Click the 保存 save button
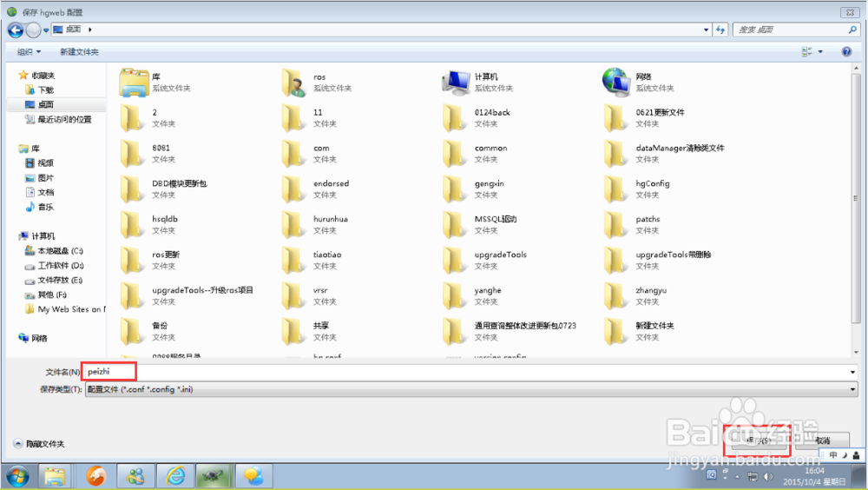868x490 pixels. click(x=759, y=440)
